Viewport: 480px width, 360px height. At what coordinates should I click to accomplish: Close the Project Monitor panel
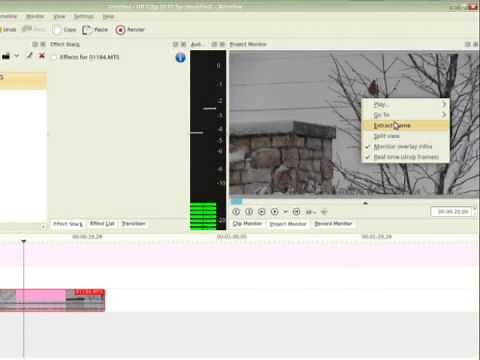coord(476,44)
